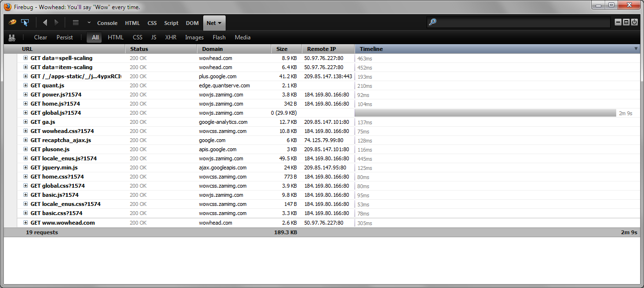Click the 19 requests summary text
Viewport: 644px width, 288px height.
point(42,232)
